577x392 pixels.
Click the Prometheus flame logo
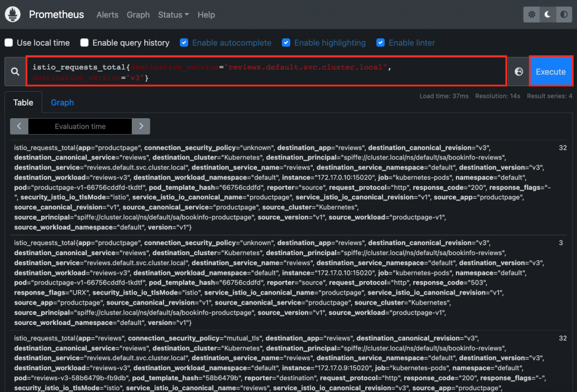(x=13, y=14)
